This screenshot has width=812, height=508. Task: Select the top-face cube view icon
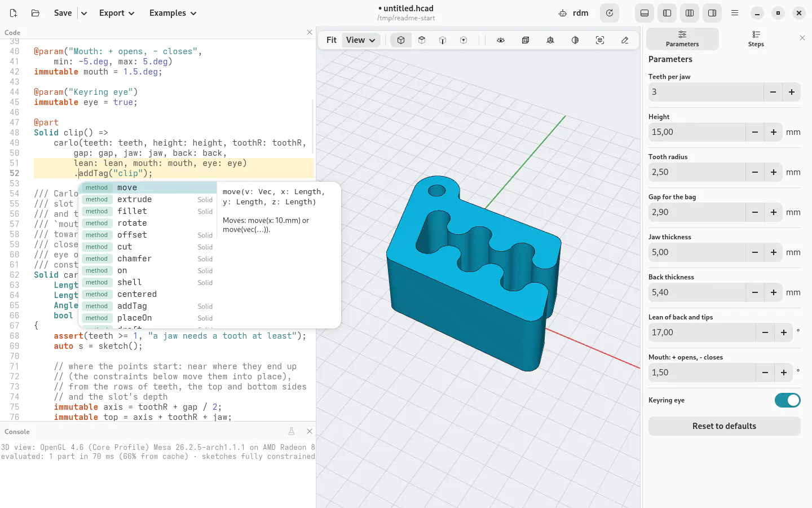[x=422, y=40]
